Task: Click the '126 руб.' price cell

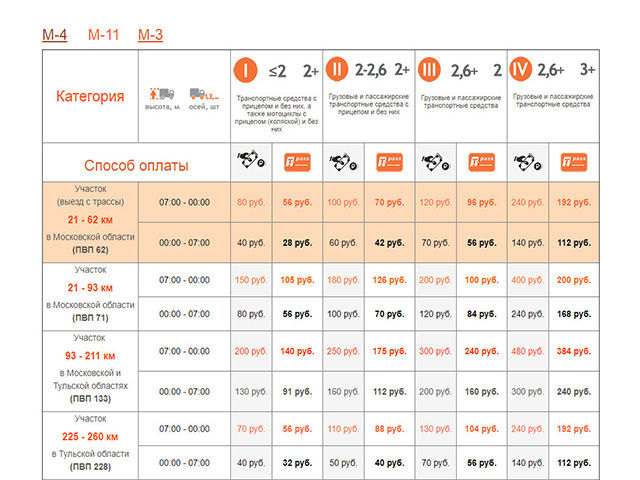Action: click(389, 280)
